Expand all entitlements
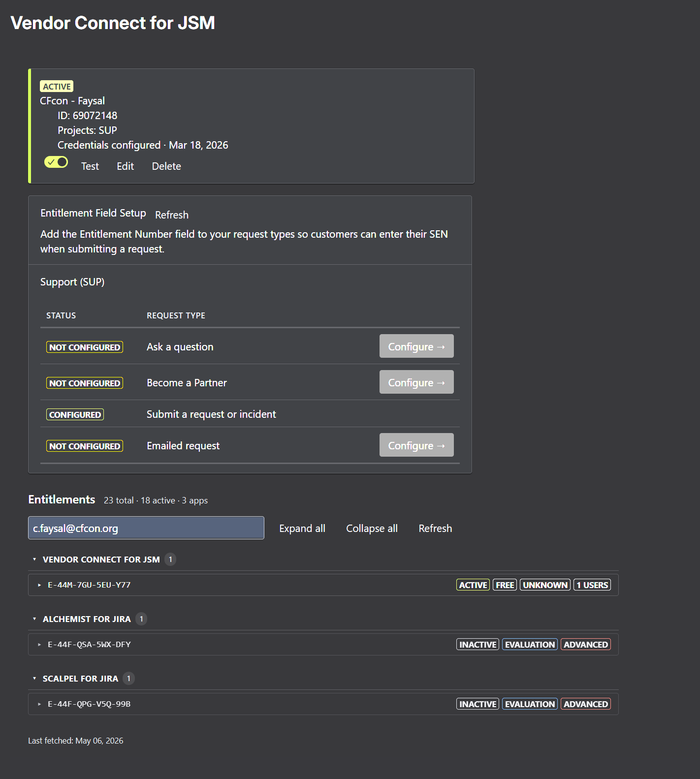The width and height of the screenshot is (700, 779). pos(302,529)
